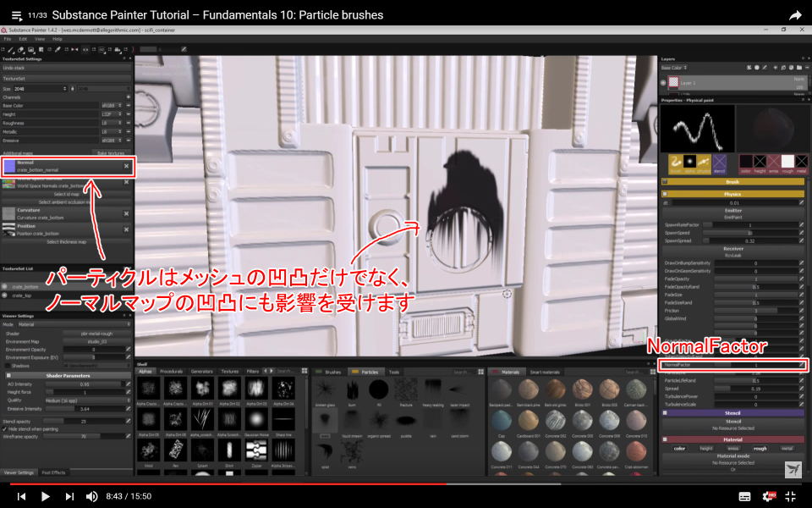
Task: Add a new channel with plus icon
Action: [128, 97]
